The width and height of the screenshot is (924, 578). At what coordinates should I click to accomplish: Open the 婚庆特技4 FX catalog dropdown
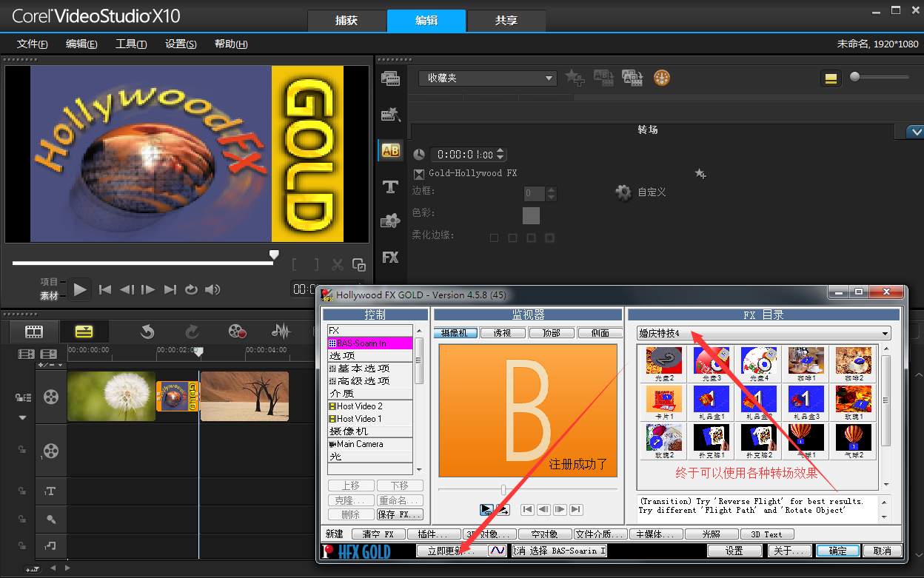coord(763,334)
